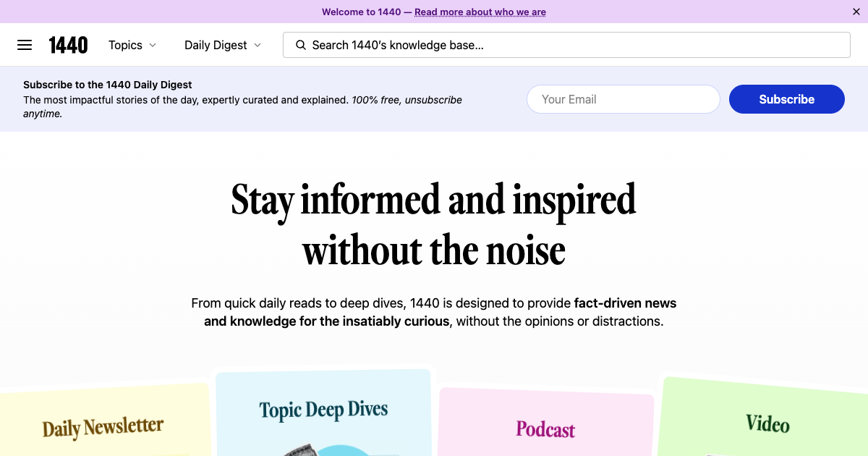The height and width of the screenshot is (456, 868).
Task: Click the Subscribe to the 1440 Daily Digest heading
Action: pos(108,84)
